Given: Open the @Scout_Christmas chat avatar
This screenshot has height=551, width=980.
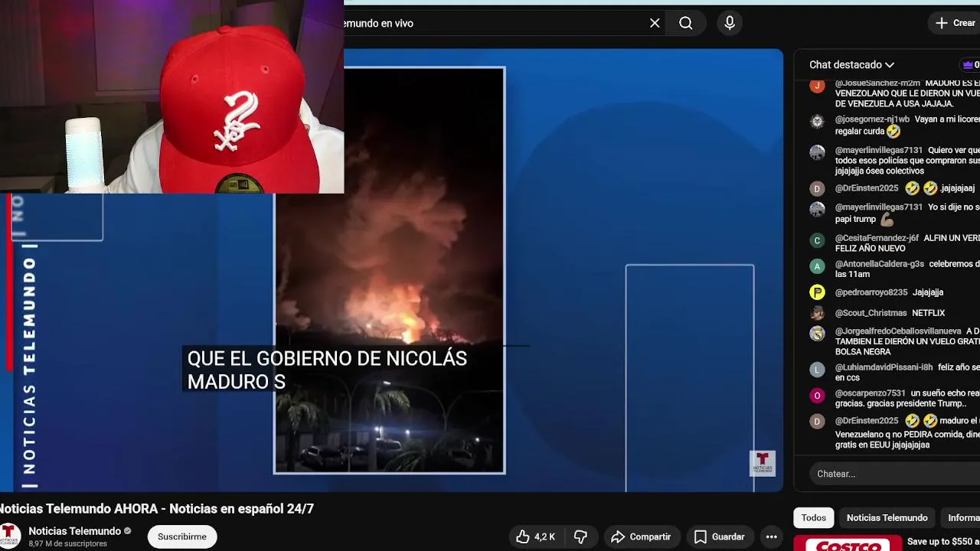Looking at the screenshot, I should [817, 313].
